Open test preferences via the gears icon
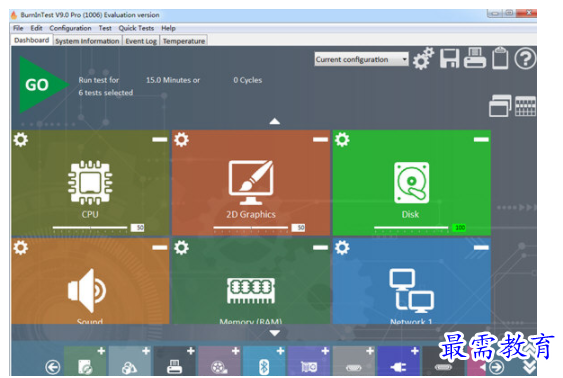This screenshot has height=378, width=563. (423, 59)
